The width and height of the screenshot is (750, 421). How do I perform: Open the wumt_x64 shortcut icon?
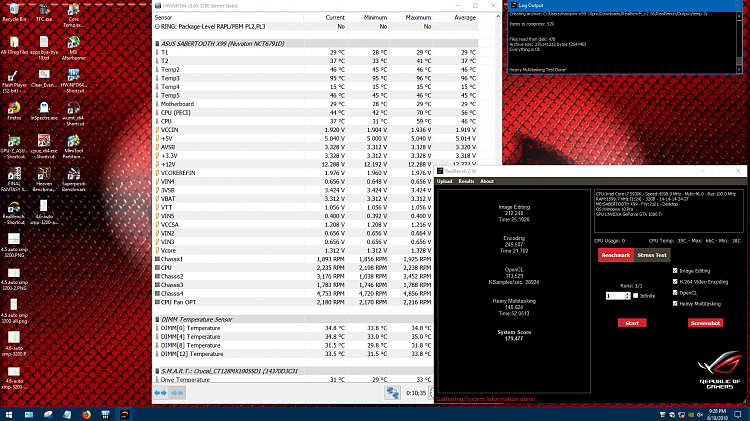[x=73, y=114]
